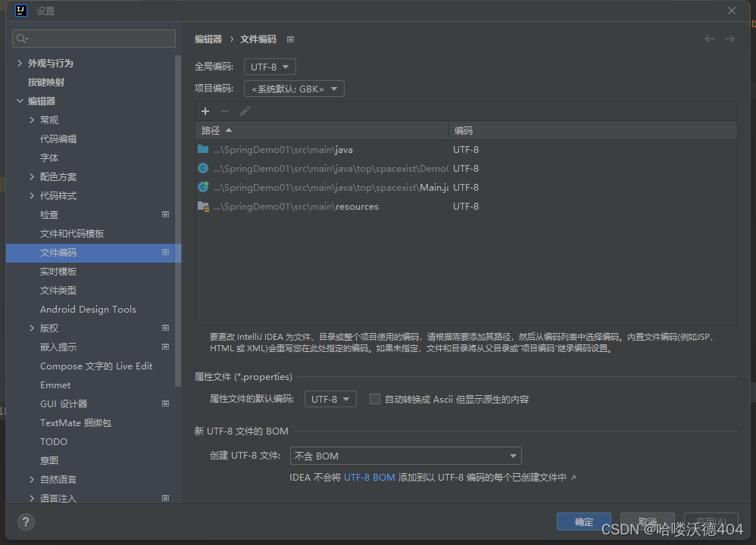This screenshot has height=545, width=756.
Task: Click the help question mark icon
Action: tap(26, 522)
